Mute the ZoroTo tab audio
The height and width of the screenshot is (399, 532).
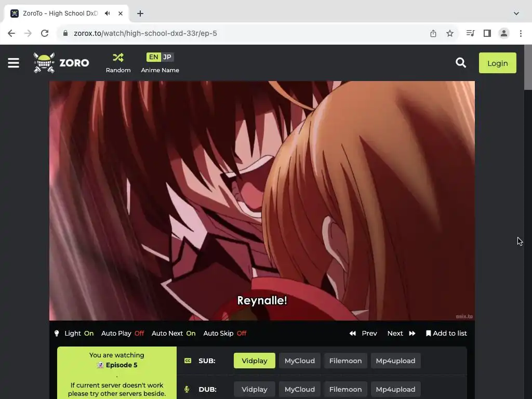[108, 13]
